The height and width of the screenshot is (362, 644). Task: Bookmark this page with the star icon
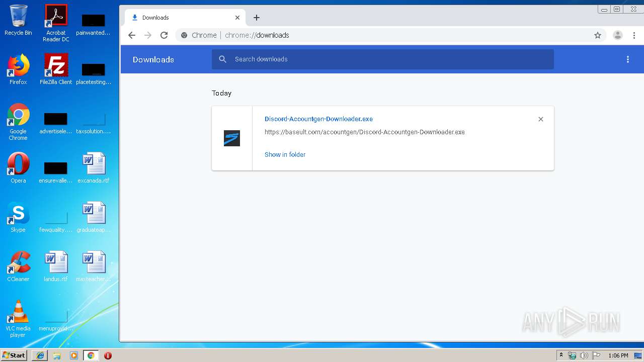click(x=598, y=35)
